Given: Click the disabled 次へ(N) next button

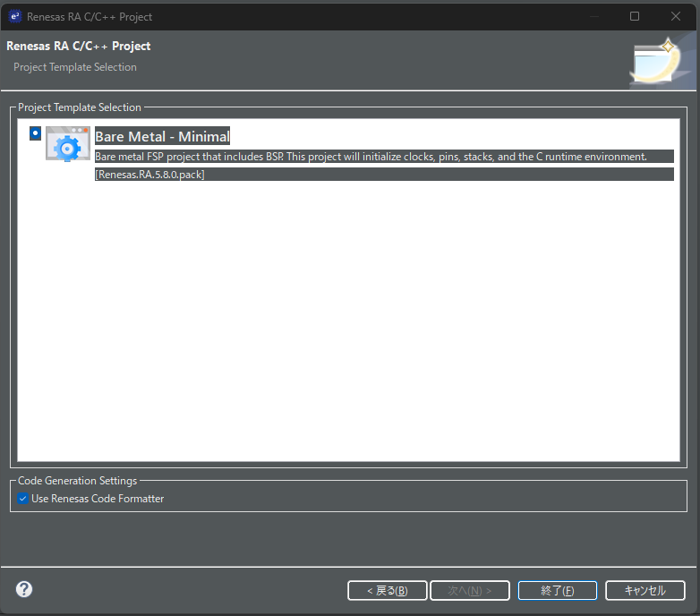Looking at the screenshot, I should [x=470, y=591].
